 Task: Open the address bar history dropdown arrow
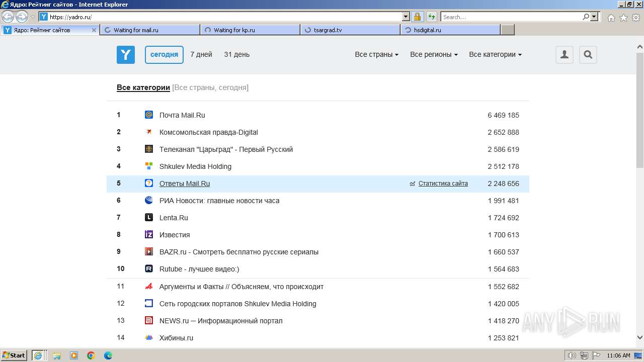point(406,17)
